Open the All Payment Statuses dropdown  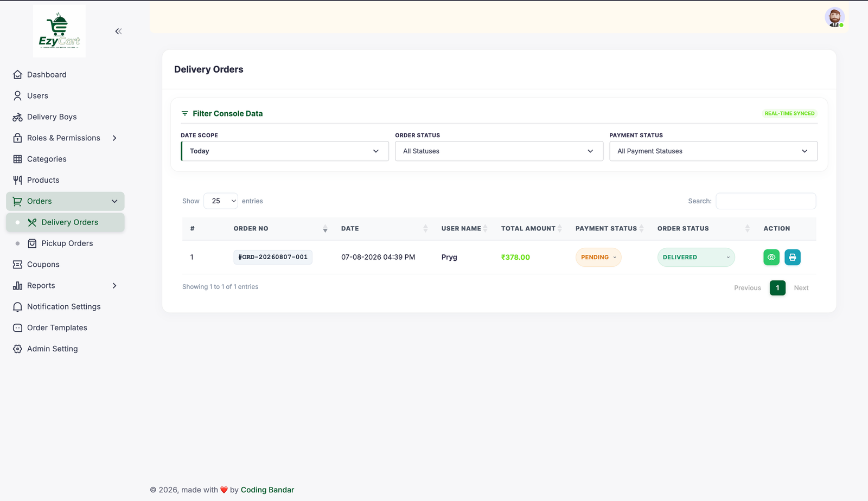tap(713, 151)
